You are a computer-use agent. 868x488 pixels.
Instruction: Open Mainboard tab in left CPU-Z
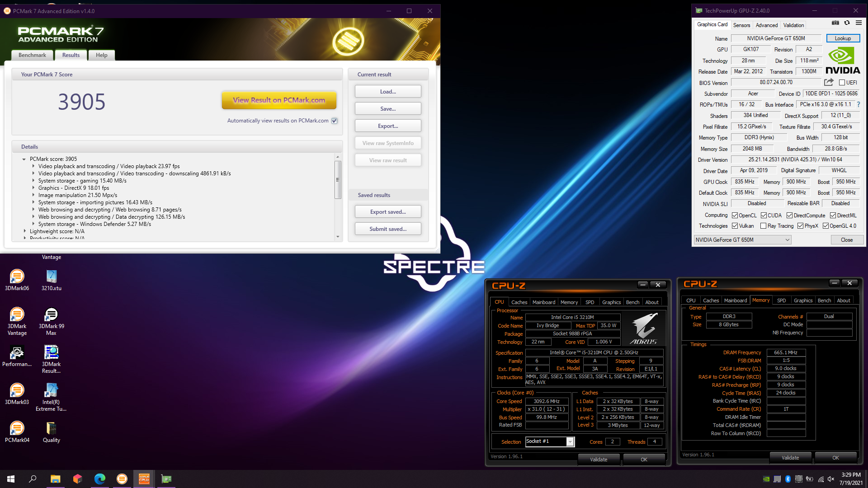coord(544,302)
